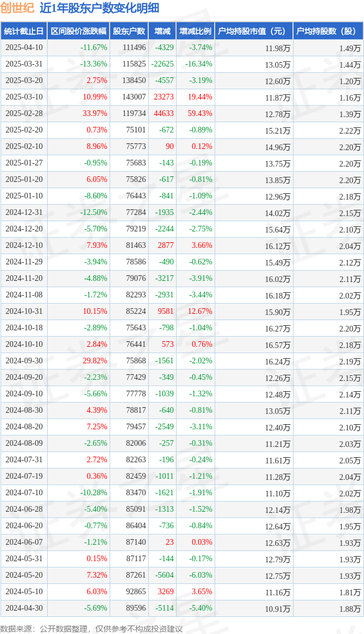Image resolution: width=364 pixels, height=634 pixels.
Task: Click the 户均持股数（股） column header
Action: [x=328, y=31]
